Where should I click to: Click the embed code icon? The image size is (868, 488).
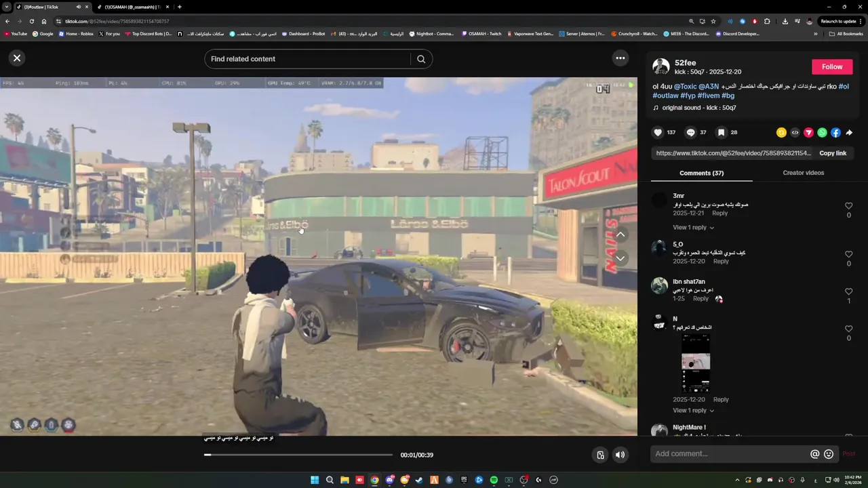pos(795,133)
